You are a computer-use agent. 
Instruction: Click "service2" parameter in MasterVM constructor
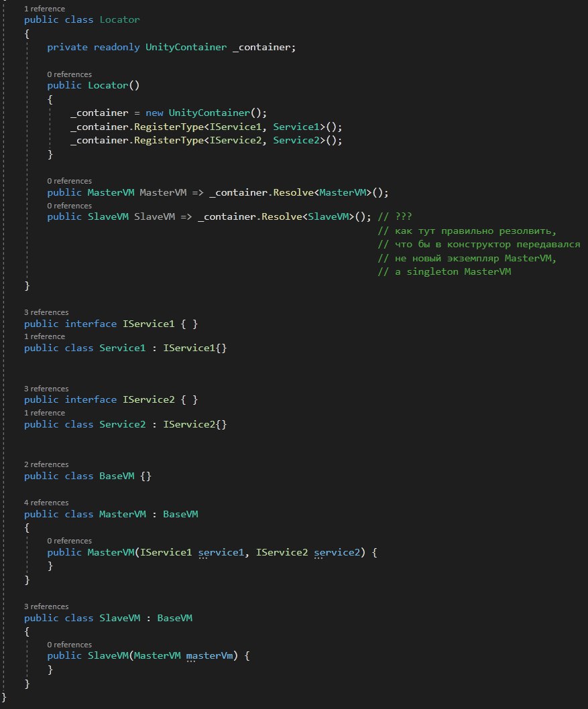pyautogui.click(x=337, y=553)
